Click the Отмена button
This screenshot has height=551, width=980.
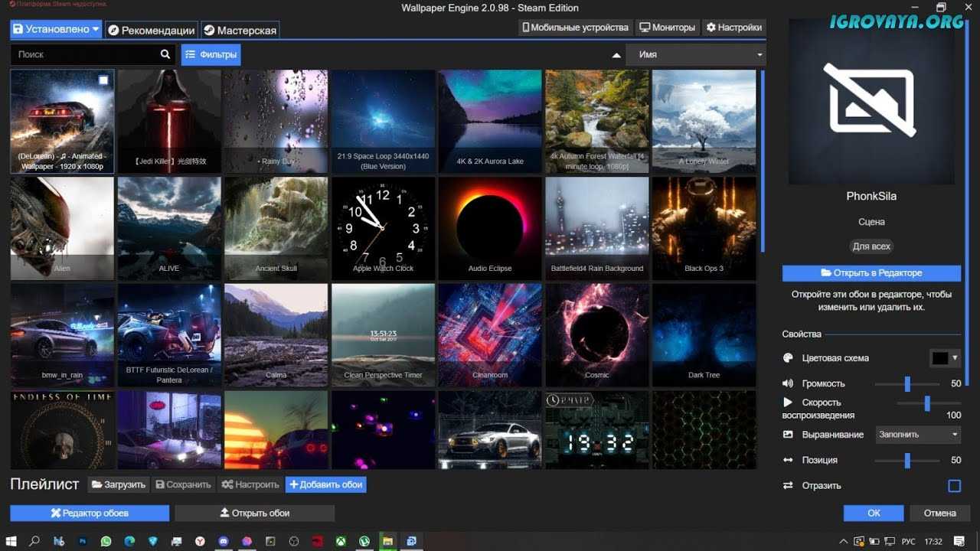(x=939, y=513)
